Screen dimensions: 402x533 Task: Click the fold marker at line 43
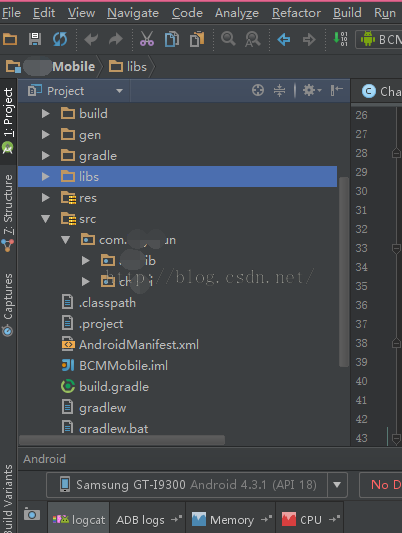pyautogui.click(x=396, y=439)
